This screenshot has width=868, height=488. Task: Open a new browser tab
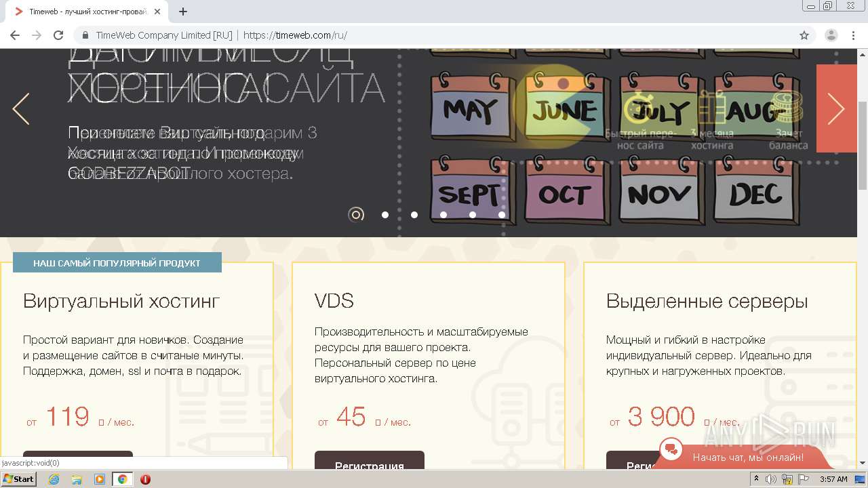(183, 12)
